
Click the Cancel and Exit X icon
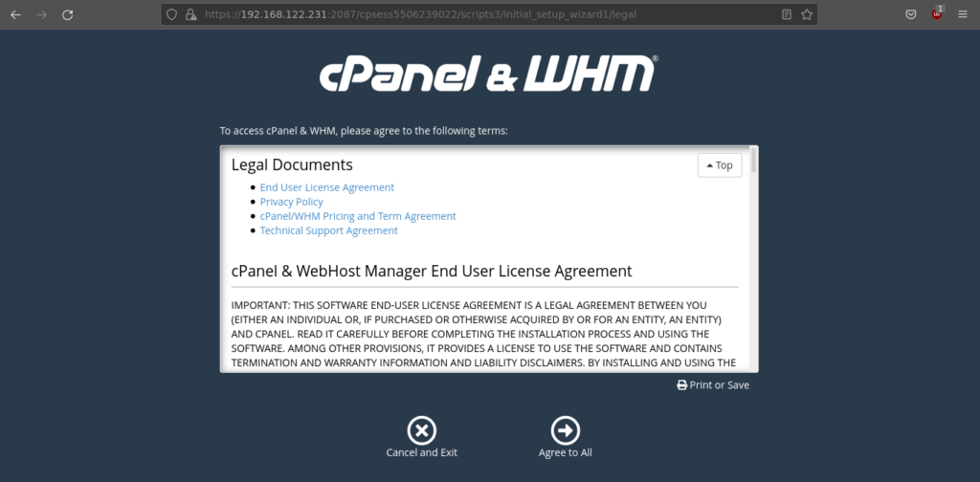(x=422, y=430)
